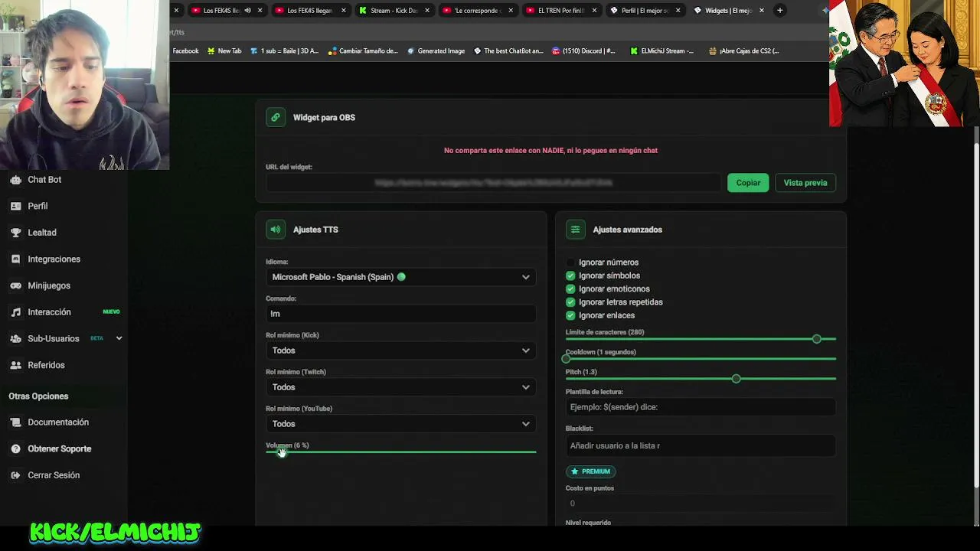The height and width of the screenshot is (551, 980).
Task: Close the Stream - Kick Dashboard tab
Action: [426, 11]
